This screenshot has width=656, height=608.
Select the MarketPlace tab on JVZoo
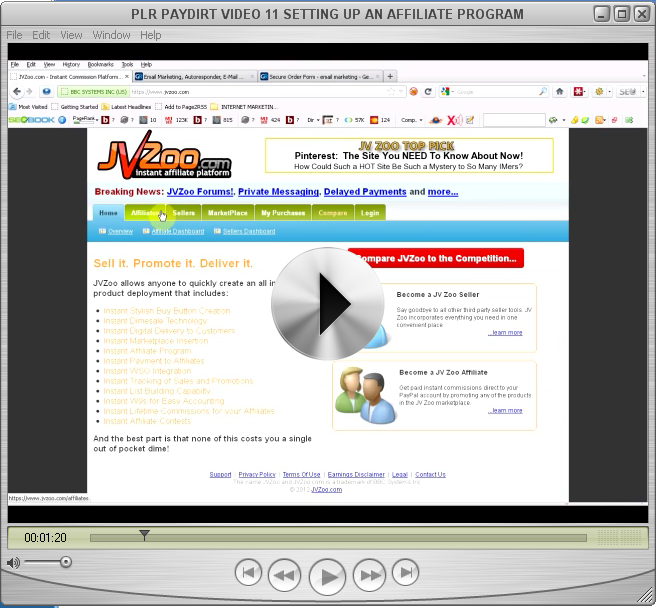click(228, 213)
